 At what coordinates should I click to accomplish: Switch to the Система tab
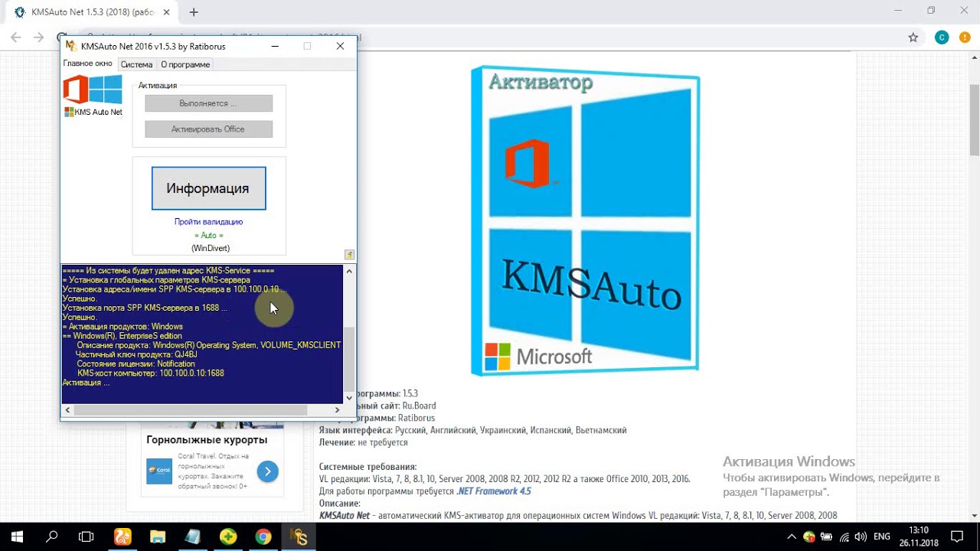(x=136, y=64)
